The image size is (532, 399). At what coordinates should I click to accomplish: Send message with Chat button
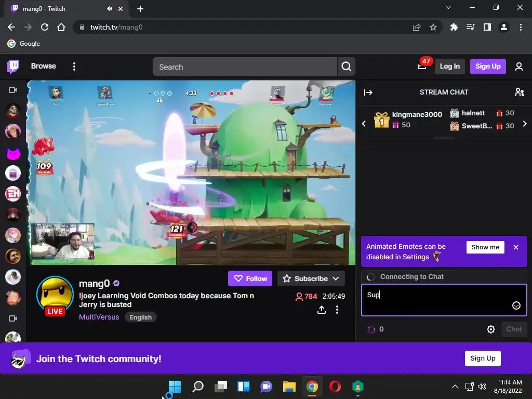(514, 329)
